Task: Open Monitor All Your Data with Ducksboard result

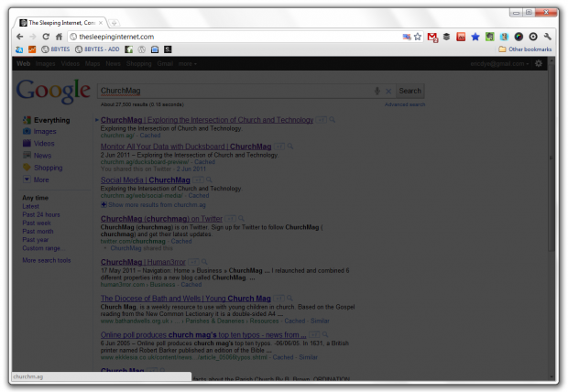Action: point(186,147)
